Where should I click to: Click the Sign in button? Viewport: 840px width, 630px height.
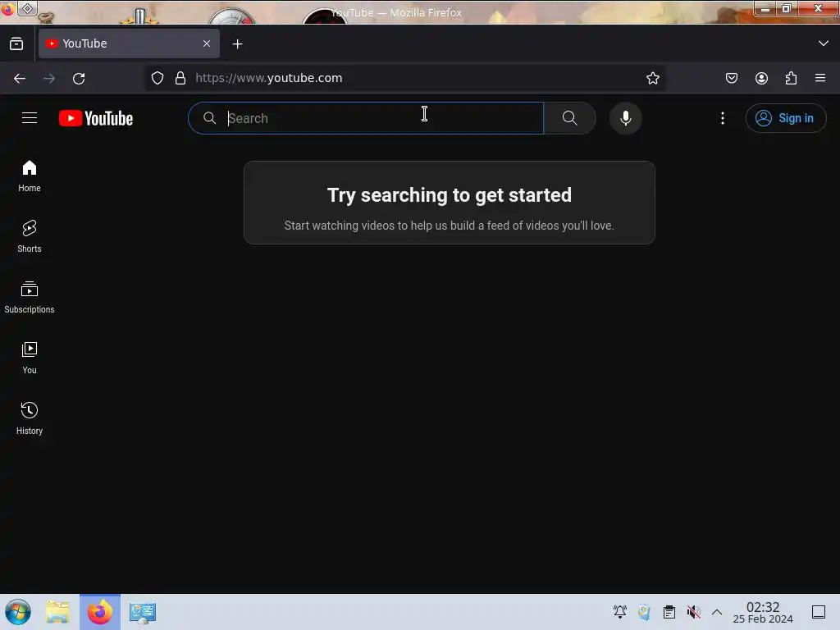pos(785,118)
